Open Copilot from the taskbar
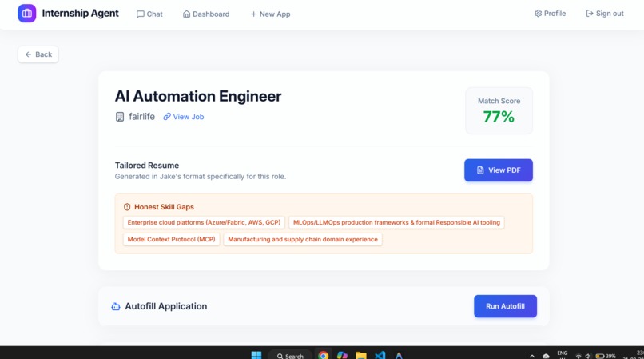Screen dimensions: 644x359 point(342,355)
